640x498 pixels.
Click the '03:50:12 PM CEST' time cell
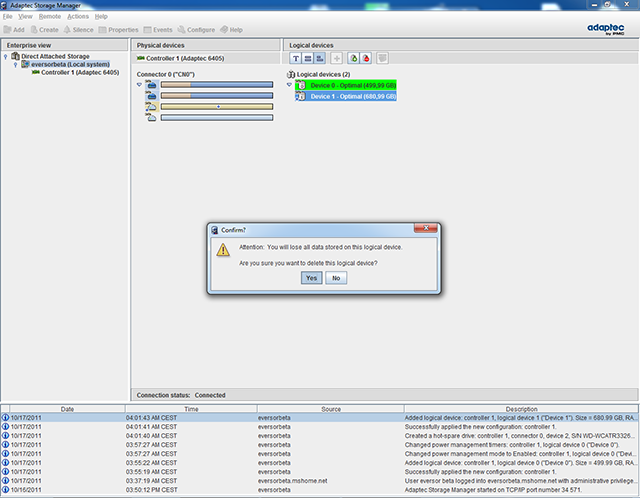[151, 489]
